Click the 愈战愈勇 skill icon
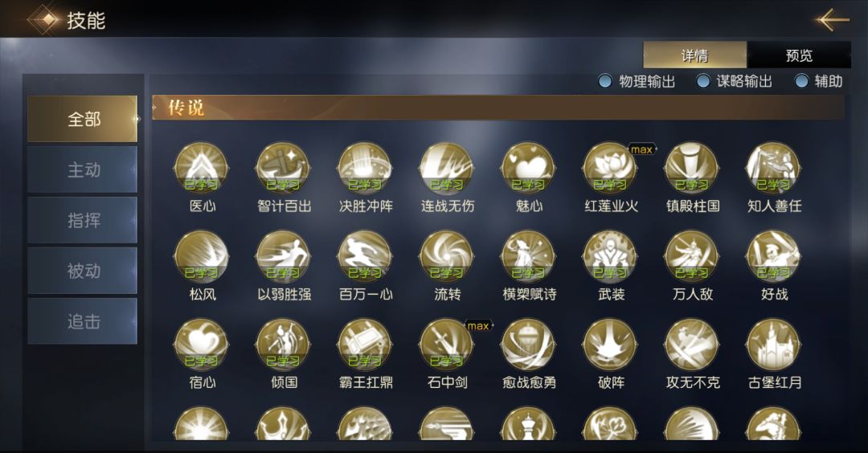 click(x=528, y=345)
